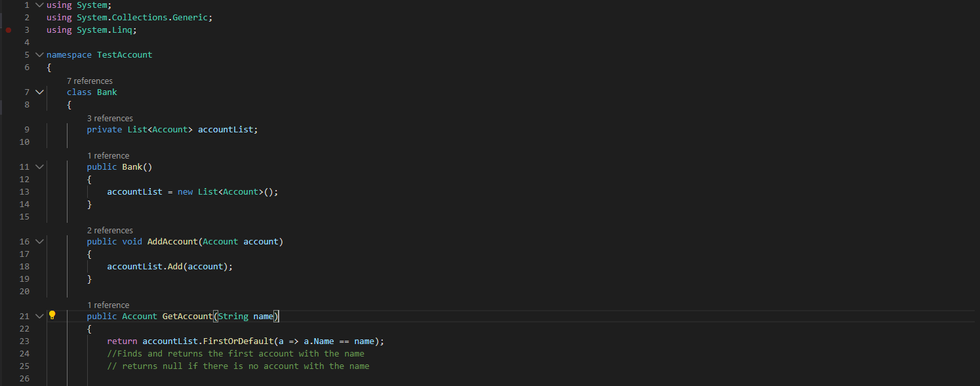Open the '7 references' code lens

pos(90,81)
